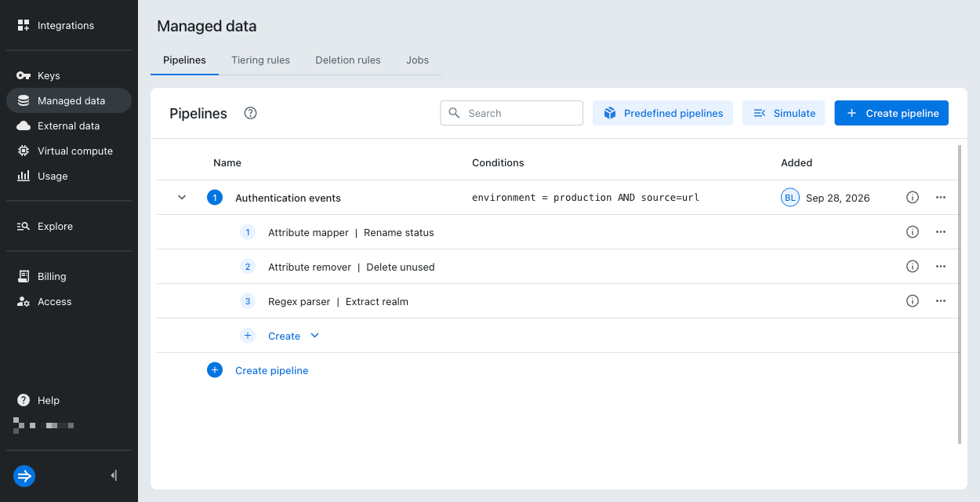This screenshot has height=502, width=980.
Task: Select Virtual compute in the sidebar
Action: 69,151
